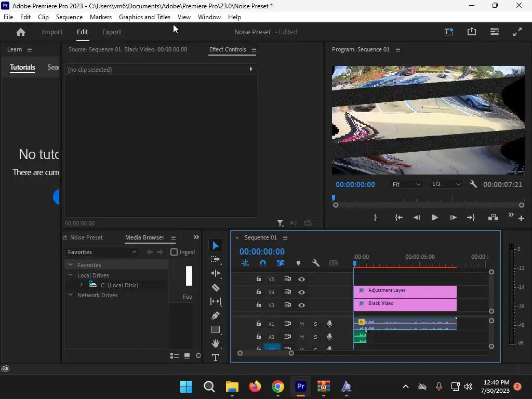Lock track V4

259,292
